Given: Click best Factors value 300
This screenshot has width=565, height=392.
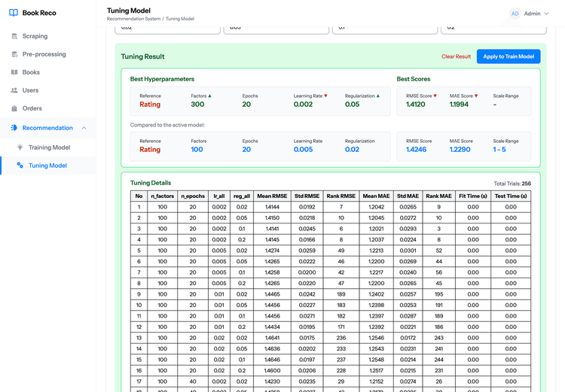Looking at the screenshot, I should pyautogui.click(x=197, y=105).
